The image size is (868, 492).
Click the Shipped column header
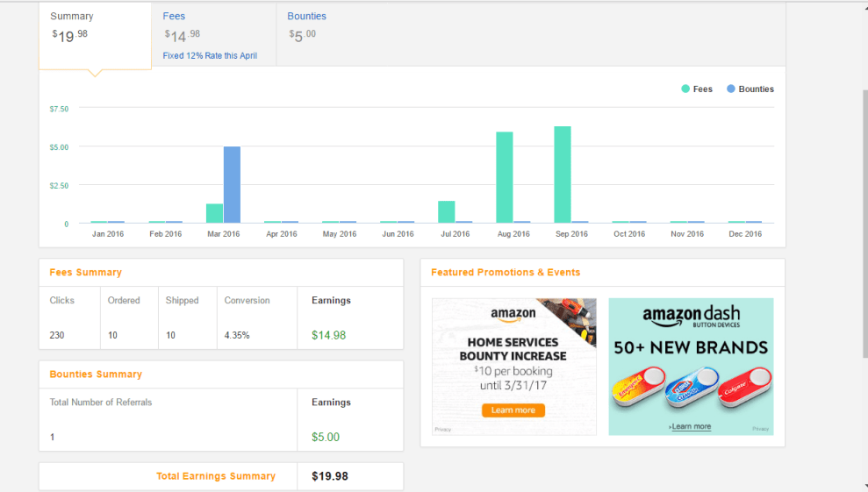coord(183,301)
